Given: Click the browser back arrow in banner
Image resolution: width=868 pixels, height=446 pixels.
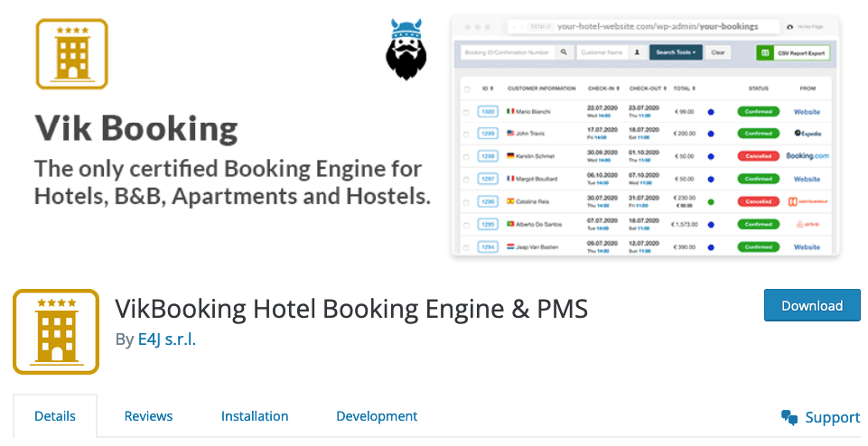Looking at the screenshot, I should click(515, 26).
